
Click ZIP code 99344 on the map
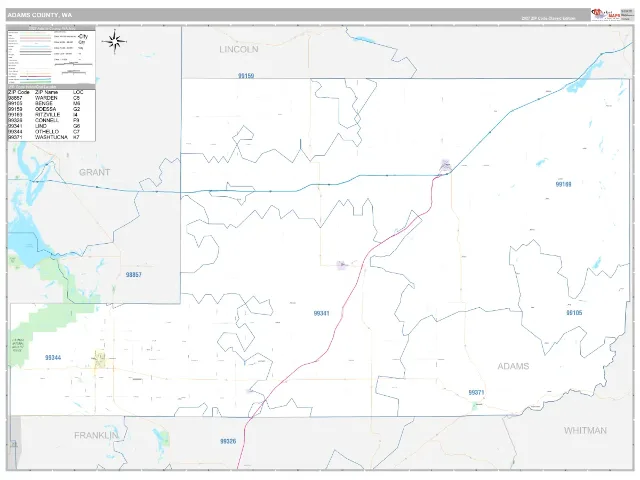[x=53, y=358]
